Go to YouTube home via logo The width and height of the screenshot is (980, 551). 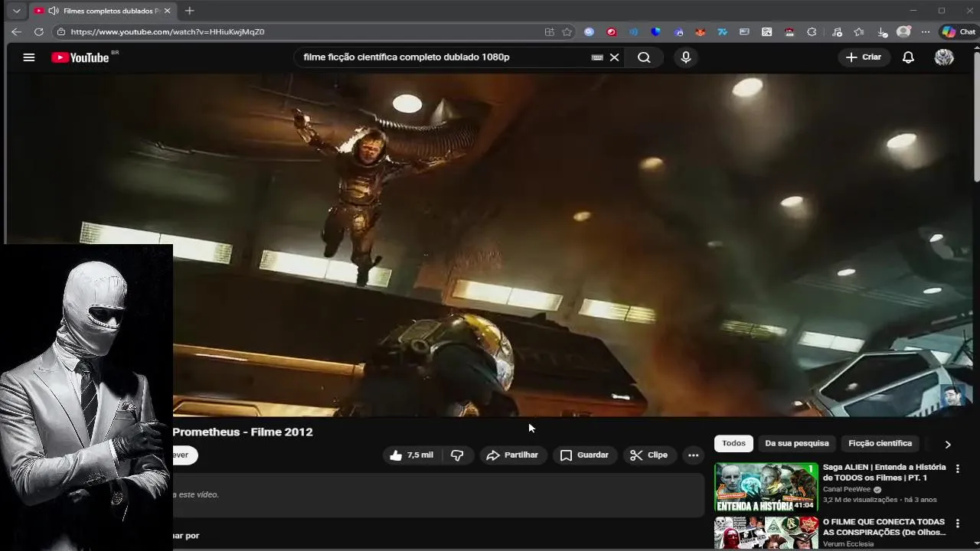(80, 57)
